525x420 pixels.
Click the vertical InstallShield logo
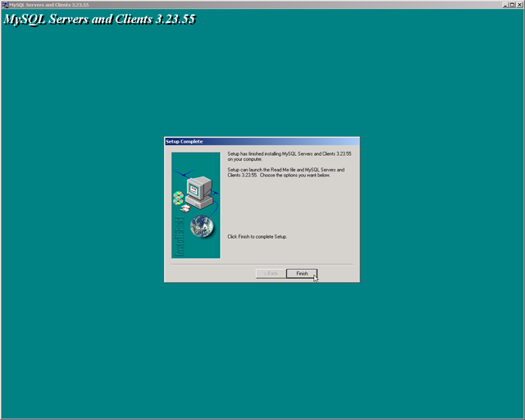pyautogui.click(x=179, y=238)
